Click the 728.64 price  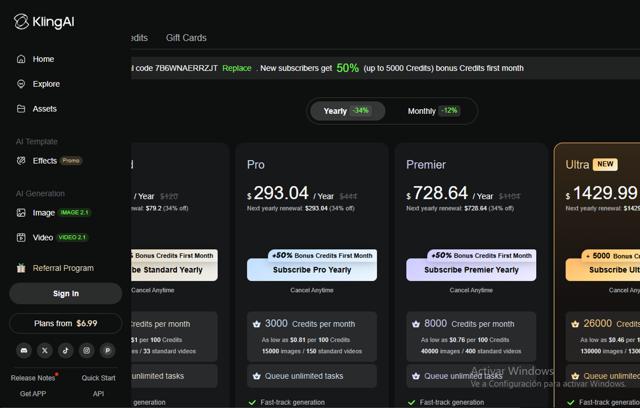(x=440, y=193)
